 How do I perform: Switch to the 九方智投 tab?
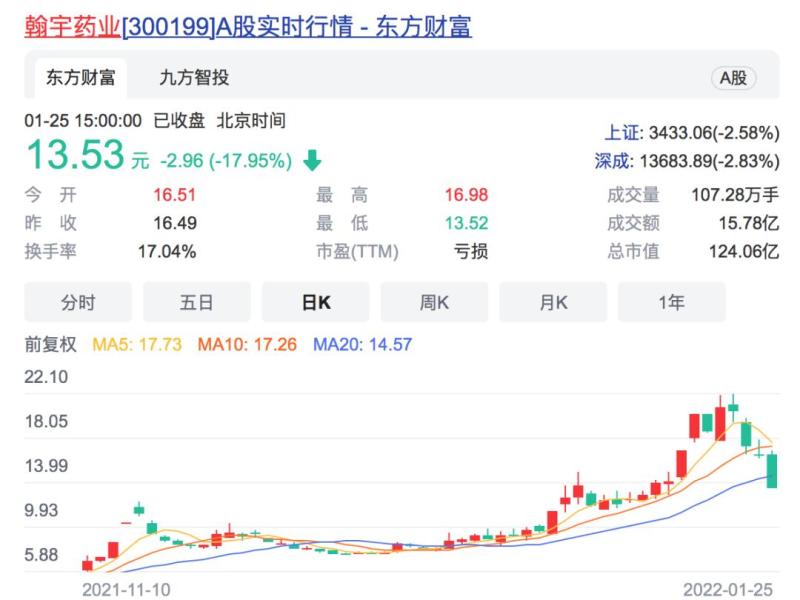(194, 78)
